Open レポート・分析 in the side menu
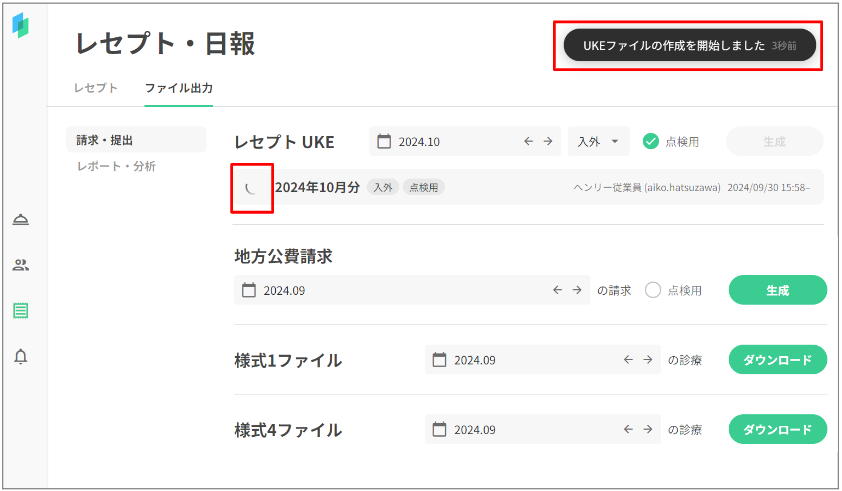This screenshot has width=842, height=491. pyautogui.click(x=116, y=166)
